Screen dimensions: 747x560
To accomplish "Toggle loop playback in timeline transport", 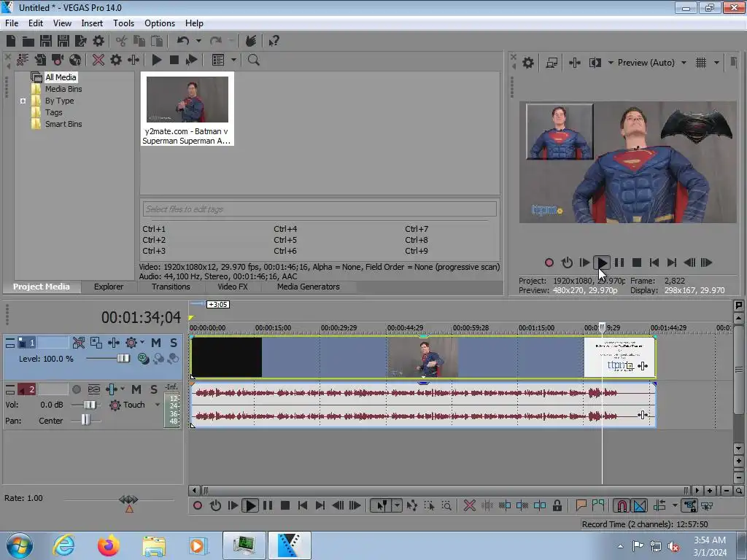I will click(215, 506).
